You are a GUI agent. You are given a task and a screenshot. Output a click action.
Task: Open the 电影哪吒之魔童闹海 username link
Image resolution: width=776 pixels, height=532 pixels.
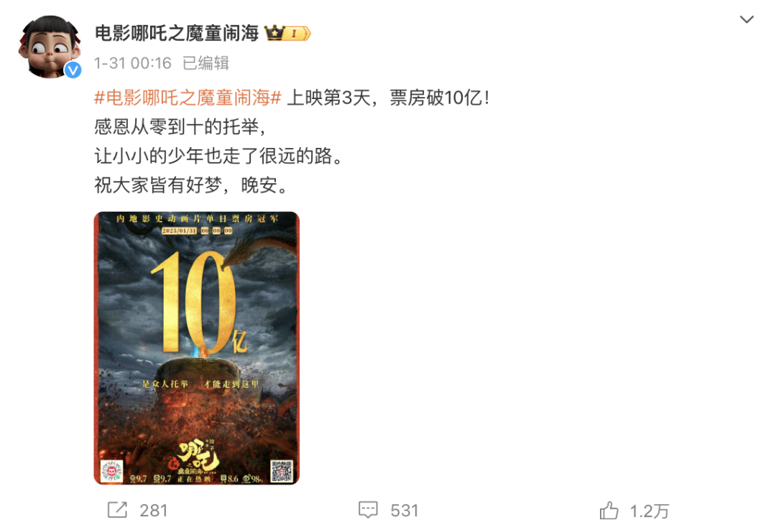(x=177, y=33)
